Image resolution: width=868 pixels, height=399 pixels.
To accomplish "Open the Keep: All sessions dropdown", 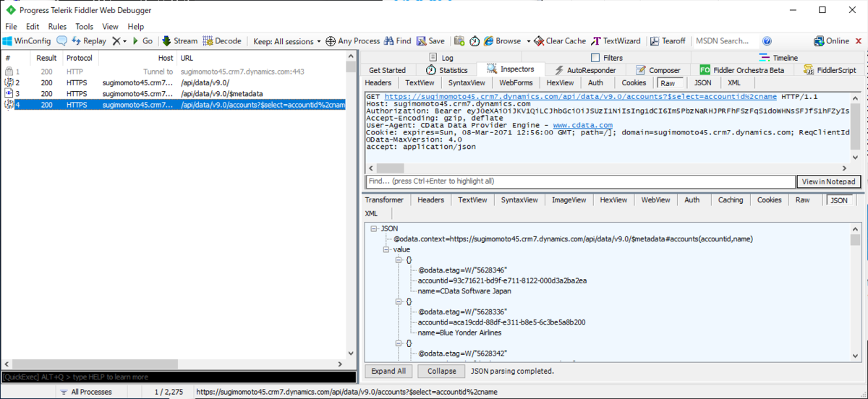I will pos(286,41).
